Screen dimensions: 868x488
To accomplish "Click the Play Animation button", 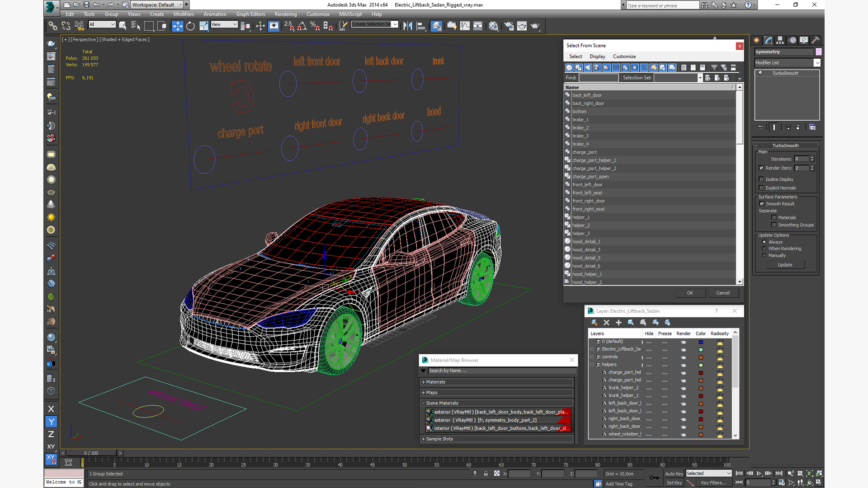I will 759,473.
